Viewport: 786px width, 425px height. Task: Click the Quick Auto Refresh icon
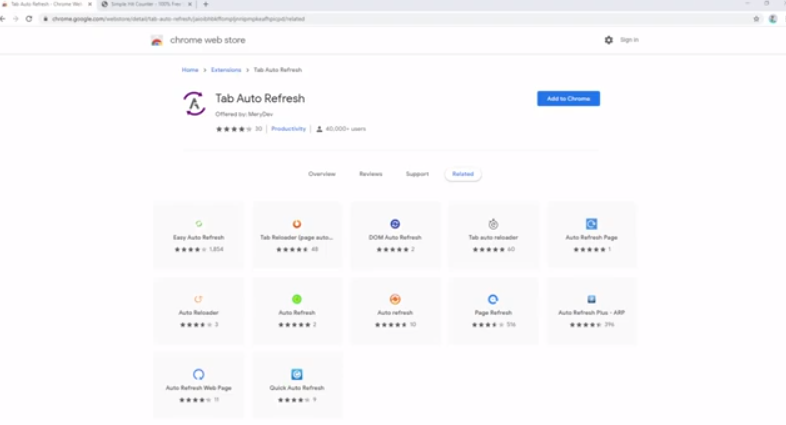(297, 374)
